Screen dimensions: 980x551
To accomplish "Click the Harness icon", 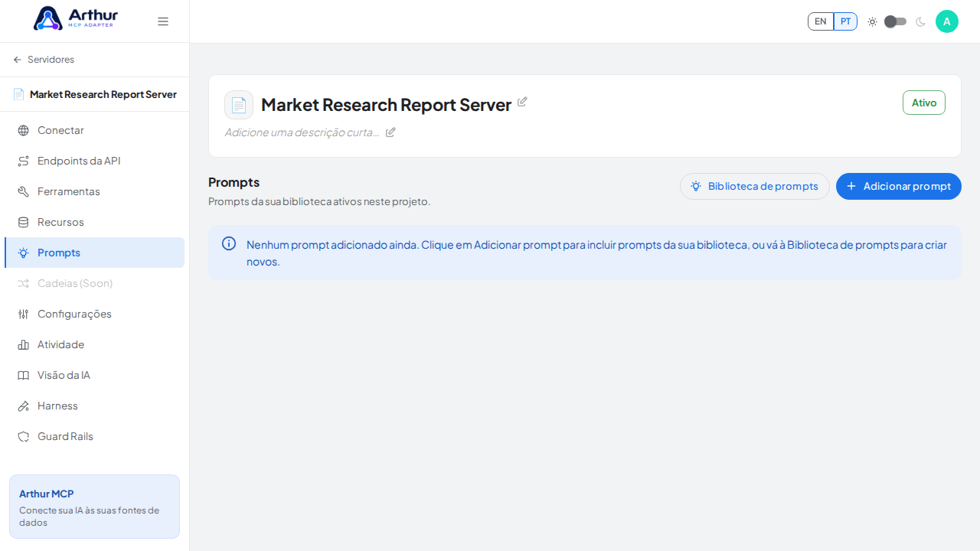I will pos(23,406).
